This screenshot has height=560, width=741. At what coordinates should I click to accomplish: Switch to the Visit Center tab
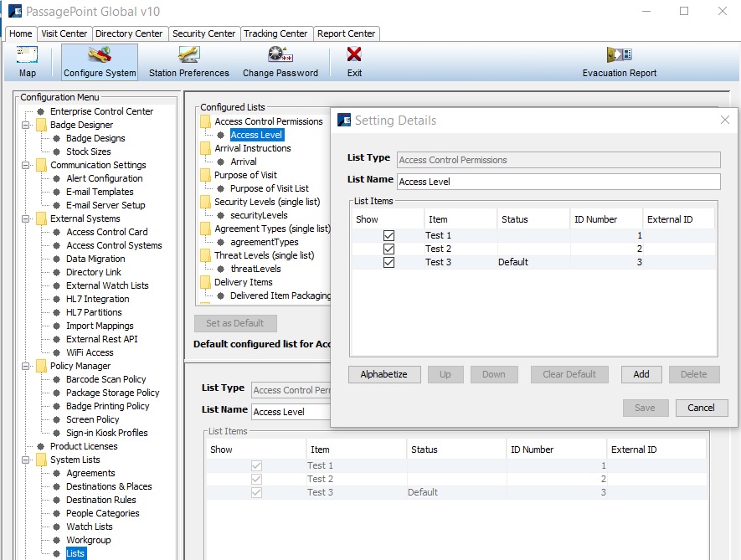click(64, 33)
